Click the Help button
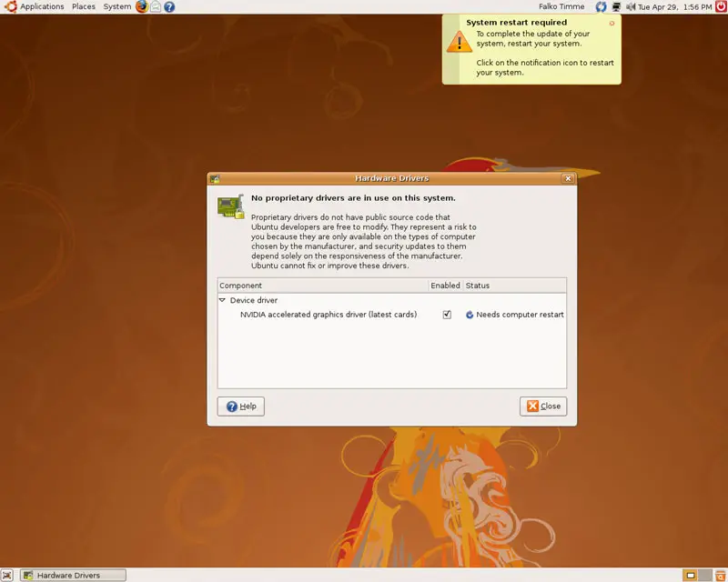This screenshot has height=582, width=728. pos(240,406)
